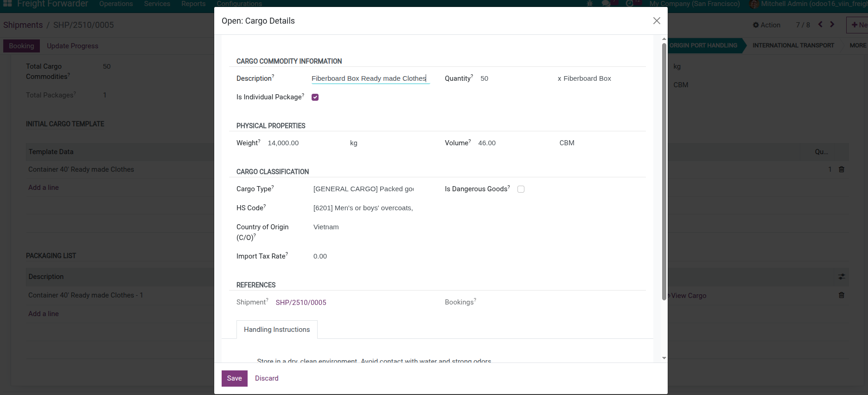
Task: Open the Operations menu
Action: [116, 4]
